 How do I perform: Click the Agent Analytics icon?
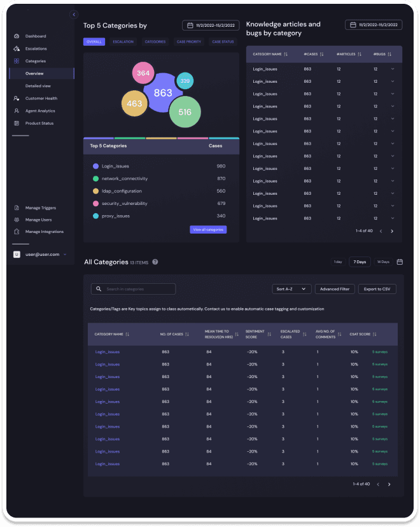click(x=17, y=111)
